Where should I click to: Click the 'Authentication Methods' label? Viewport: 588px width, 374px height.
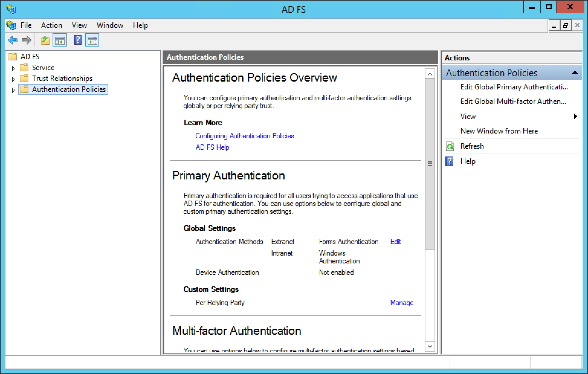229,242
